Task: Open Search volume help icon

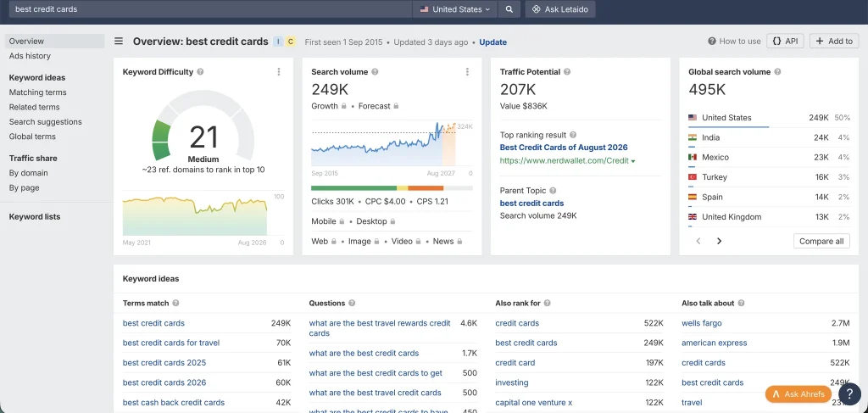Action: (x=375, y=72)
